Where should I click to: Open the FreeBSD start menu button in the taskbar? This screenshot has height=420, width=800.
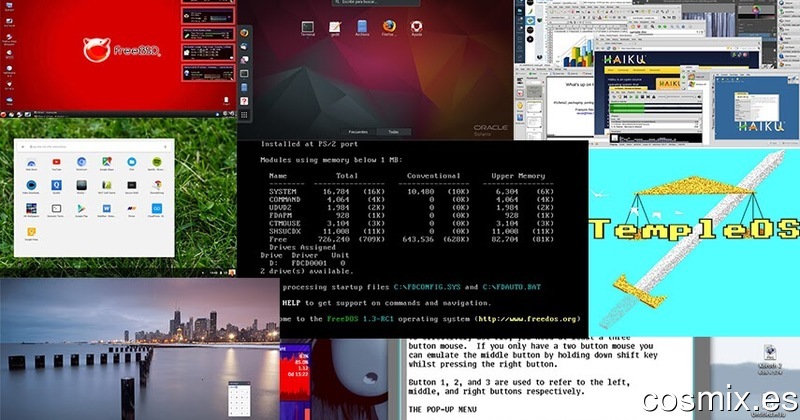(x=3, y=114)
